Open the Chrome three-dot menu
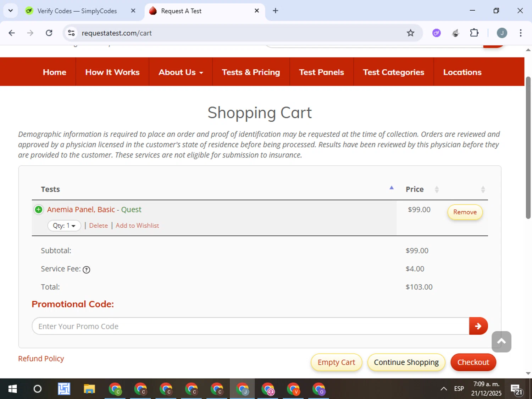 [520, 33]
